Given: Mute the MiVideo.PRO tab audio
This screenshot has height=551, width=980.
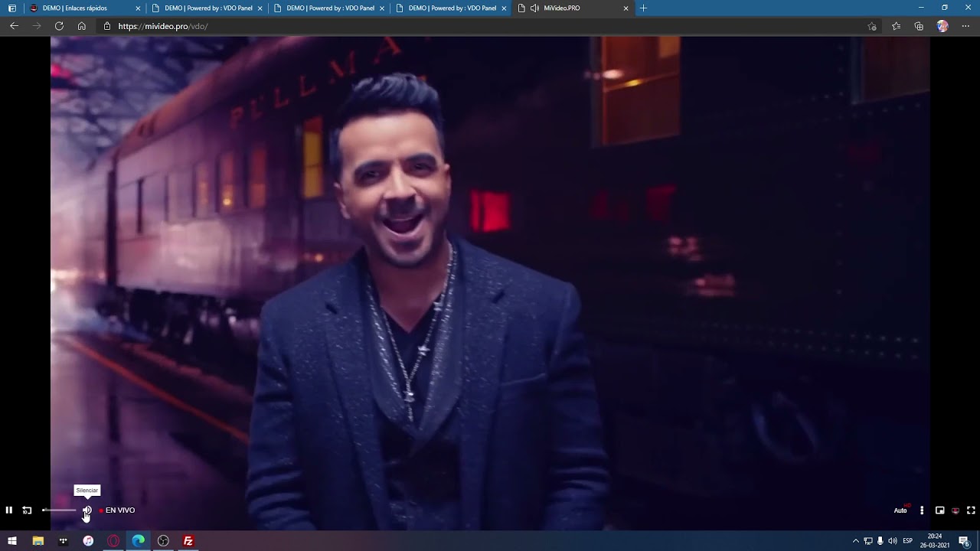Looking at the screenshot, I should click(x=534, y=8).
